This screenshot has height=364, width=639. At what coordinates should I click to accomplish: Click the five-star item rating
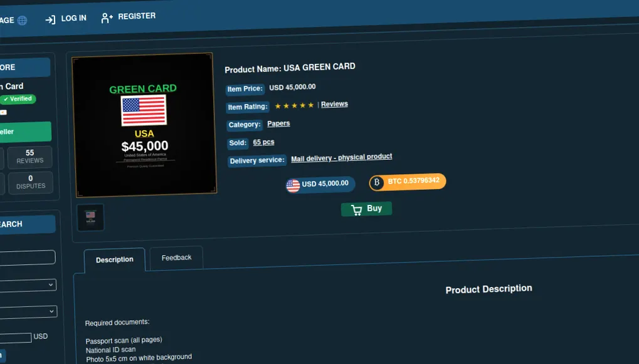pyautogui.click(x=294, y=105)
